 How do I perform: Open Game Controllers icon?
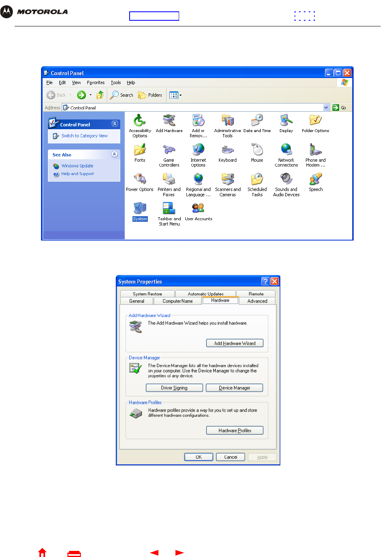pyautogui.click(x=169, y=155)
